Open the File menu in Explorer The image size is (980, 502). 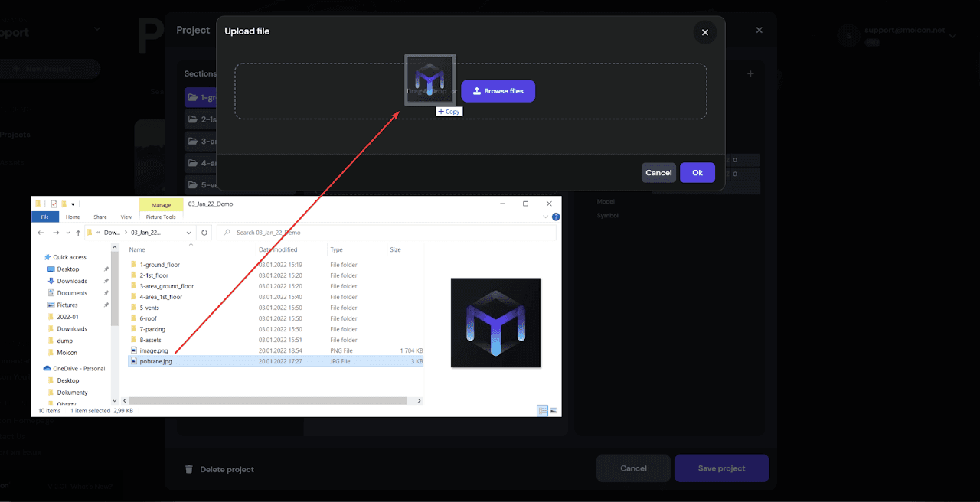(x=44, y=217)
